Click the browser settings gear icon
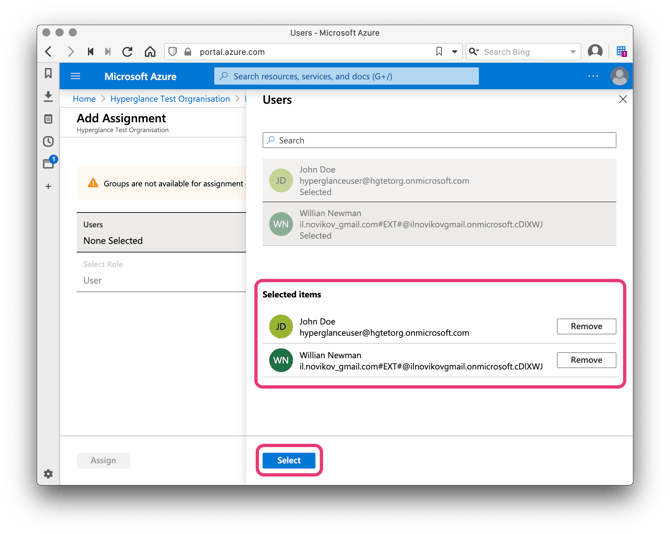 pos(48,474)
